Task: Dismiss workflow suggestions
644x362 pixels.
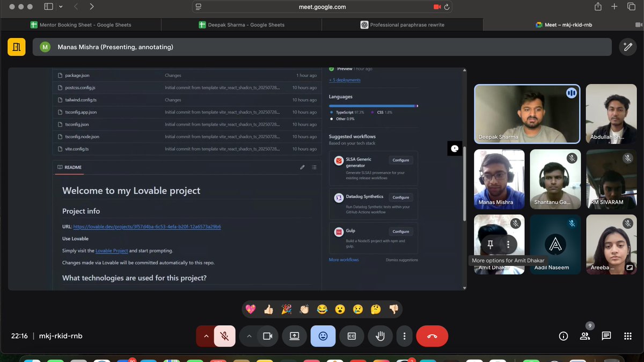Action: pyautogui.click(x=402, y=260)
